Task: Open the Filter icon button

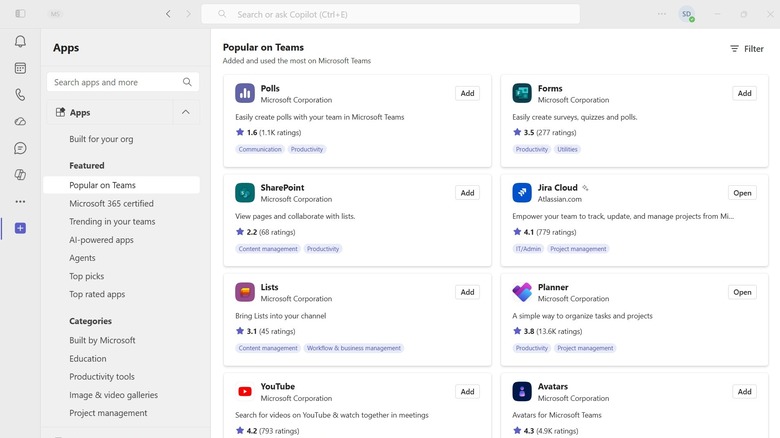Action: 746,49
